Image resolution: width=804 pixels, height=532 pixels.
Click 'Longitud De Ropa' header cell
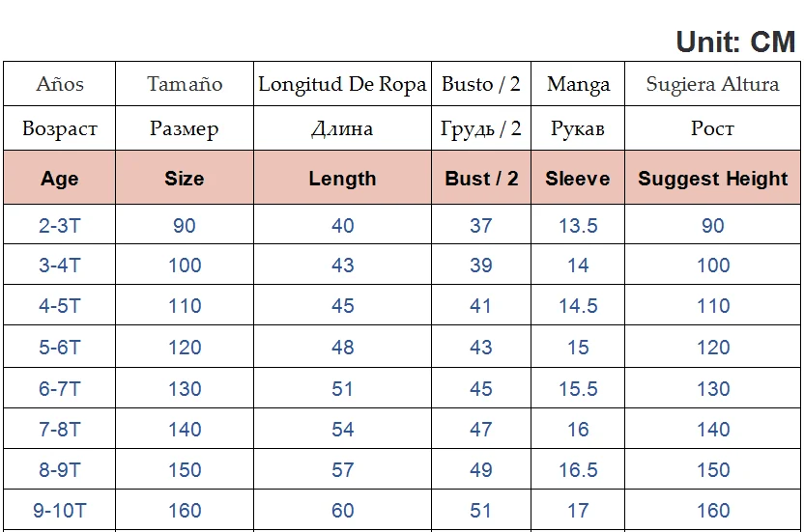[343, 84]
